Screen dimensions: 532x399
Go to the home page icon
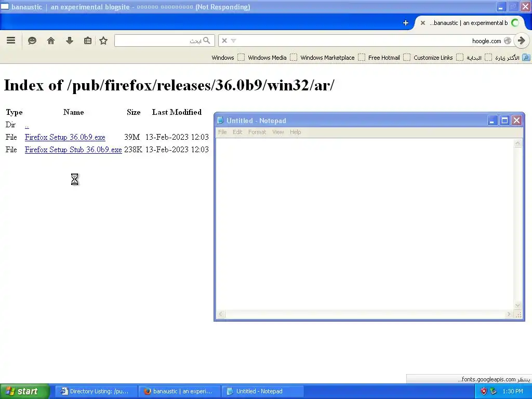click(51, 41)
